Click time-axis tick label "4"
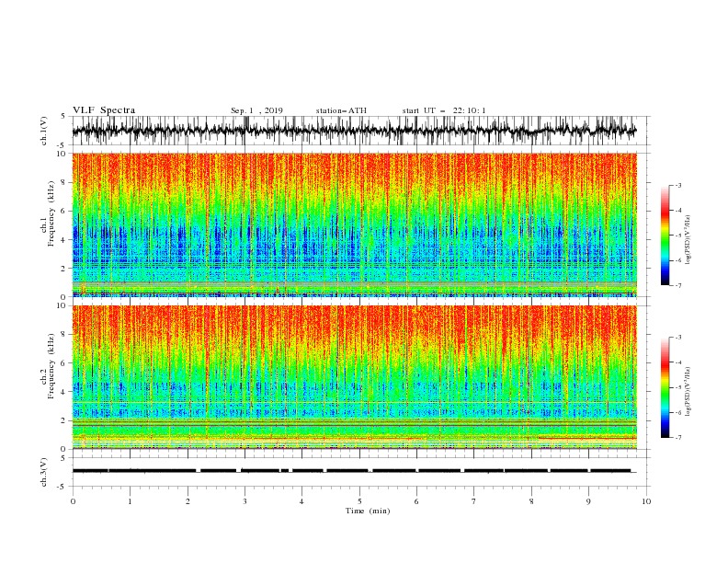This screenshot has width=728, height=563. coord(301,501)
